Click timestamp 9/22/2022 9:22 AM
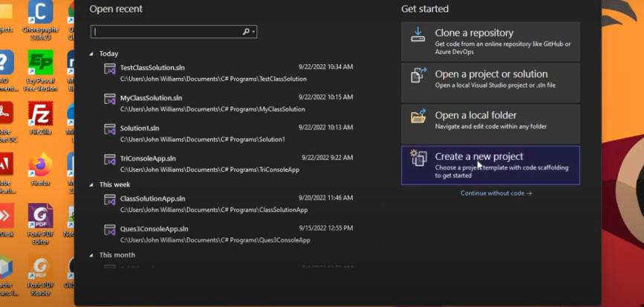The image size is (644, 307). tap(328, 158)
